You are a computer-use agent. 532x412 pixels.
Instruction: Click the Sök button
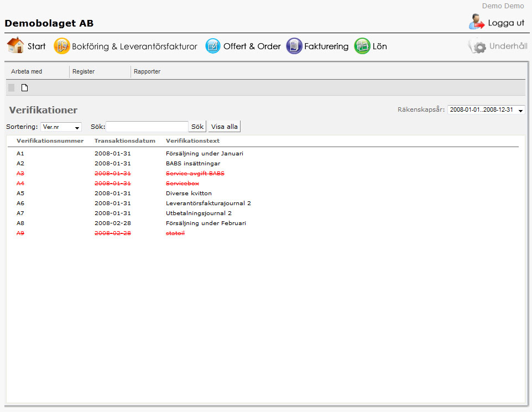click(197, 127)
